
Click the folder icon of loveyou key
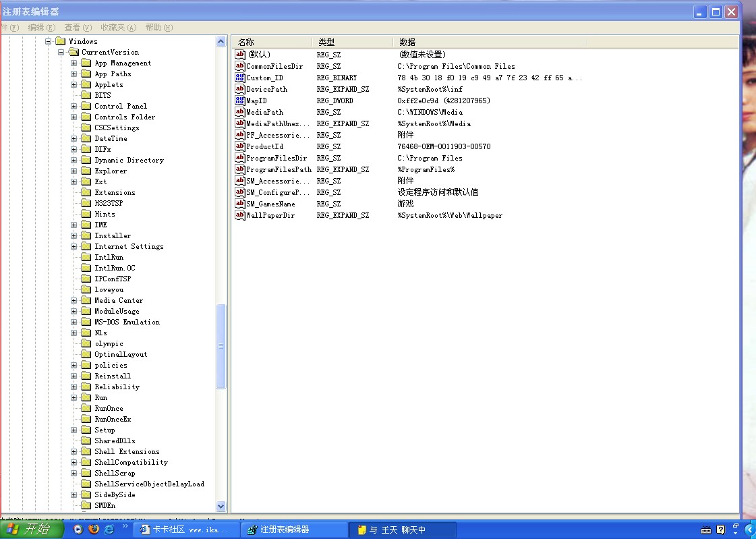pos(86,289)
